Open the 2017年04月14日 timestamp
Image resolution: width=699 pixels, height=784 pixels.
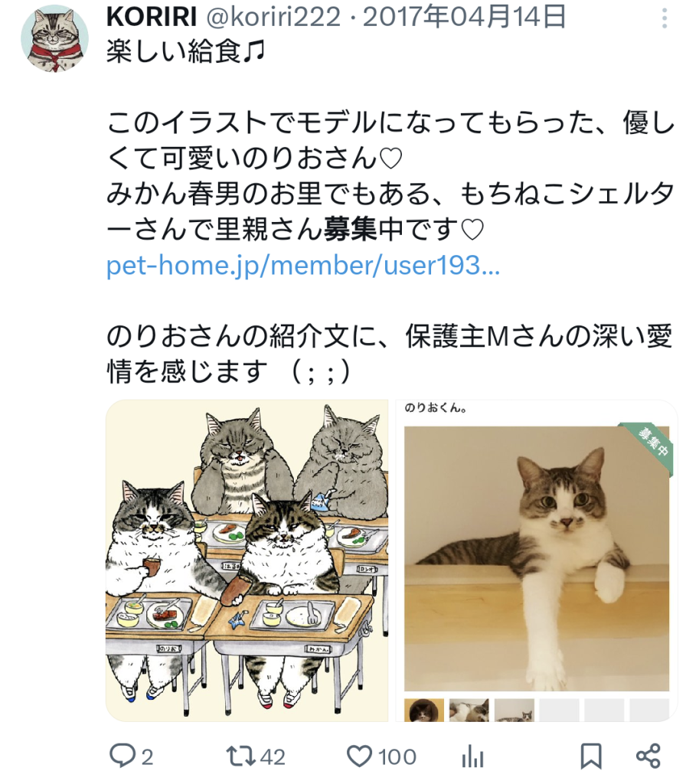coord(465,17)
